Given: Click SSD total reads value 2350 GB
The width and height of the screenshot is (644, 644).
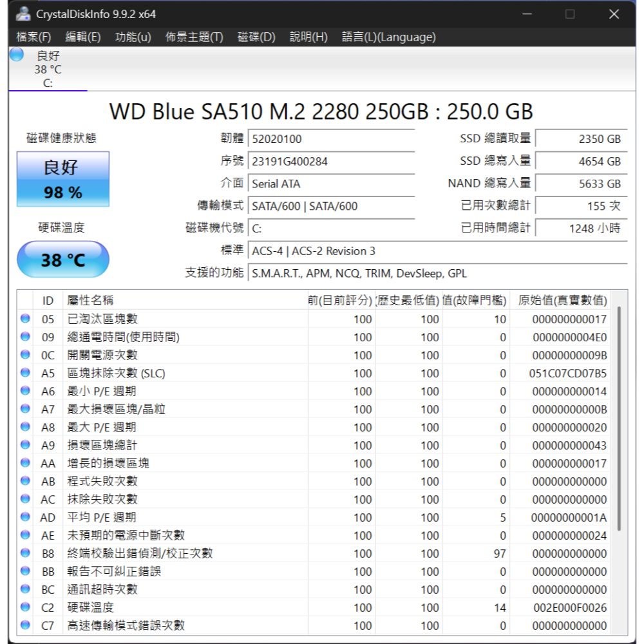Looking at the screenshot, I should 582,139.
